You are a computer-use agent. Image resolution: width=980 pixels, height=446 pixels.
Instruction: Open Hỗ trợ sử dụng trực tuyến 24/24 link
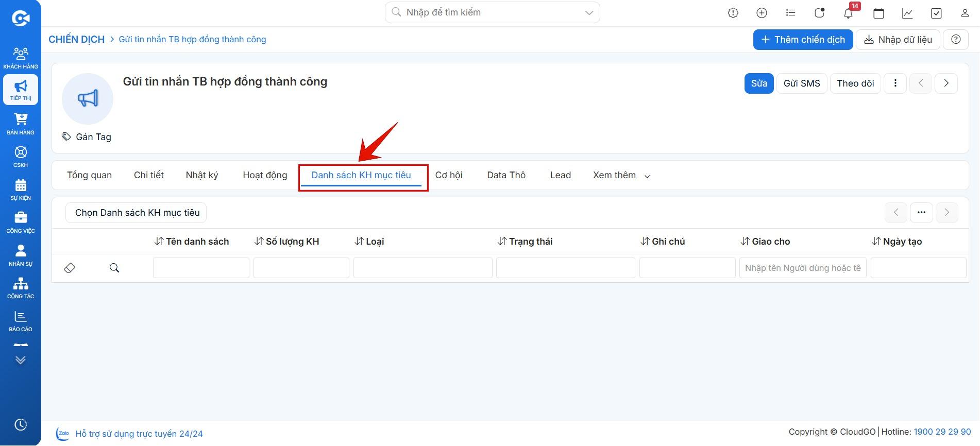coord(139,434)
